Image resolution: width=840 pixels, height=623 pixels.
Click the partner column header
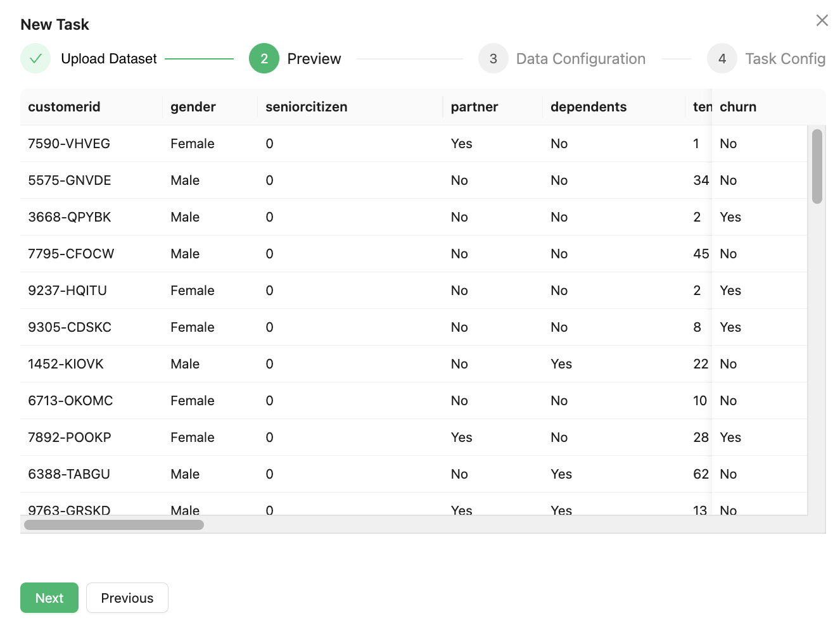[474, 107]
